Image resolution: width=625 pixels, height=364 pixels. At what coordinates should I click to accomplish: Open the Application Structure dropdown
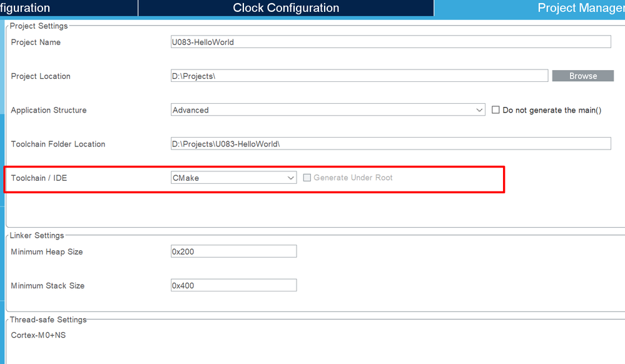pos(328,109)
